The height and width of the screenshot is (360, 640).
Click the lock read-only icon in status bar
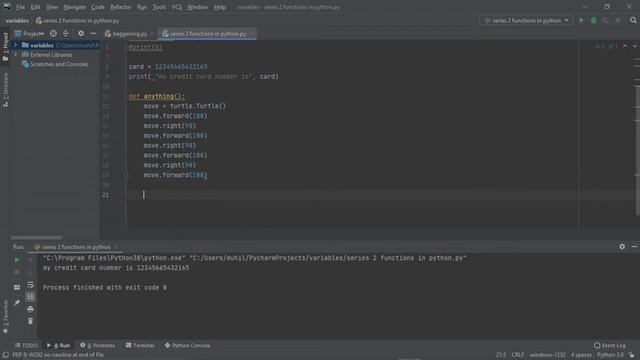click(632, 355)
